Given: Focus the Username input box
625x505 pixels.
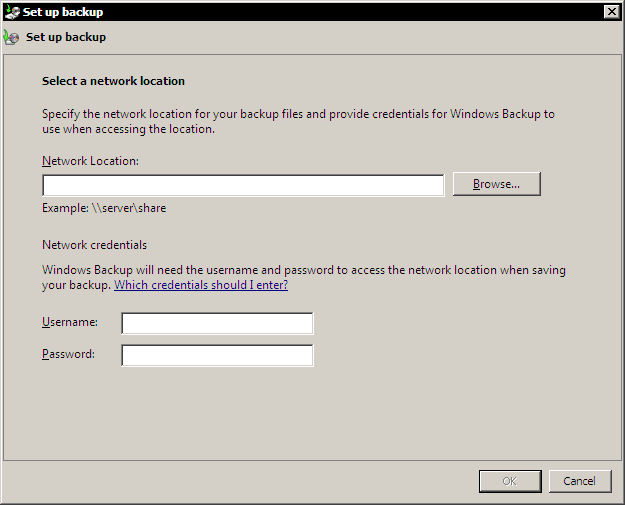Looking at the screenshot, I should (217, 323).
